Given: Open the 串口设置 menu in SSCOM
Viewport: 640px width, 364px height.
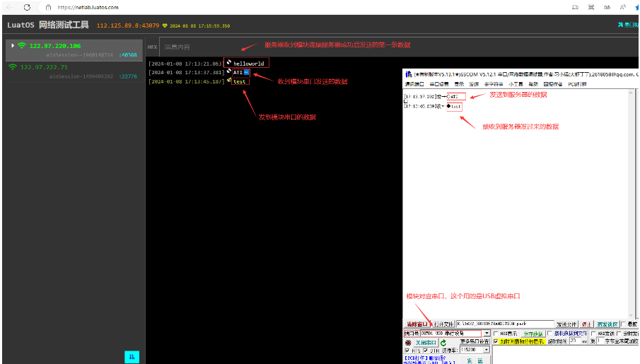Looking at the screenshot, I should 439,84.
